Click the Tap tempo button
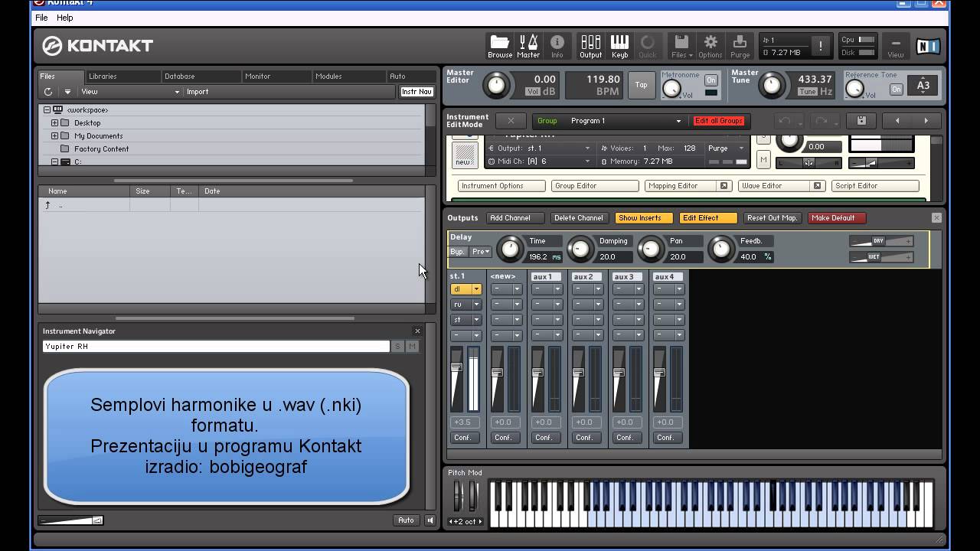This screenshot has width=980, height=551. (641, 85)
